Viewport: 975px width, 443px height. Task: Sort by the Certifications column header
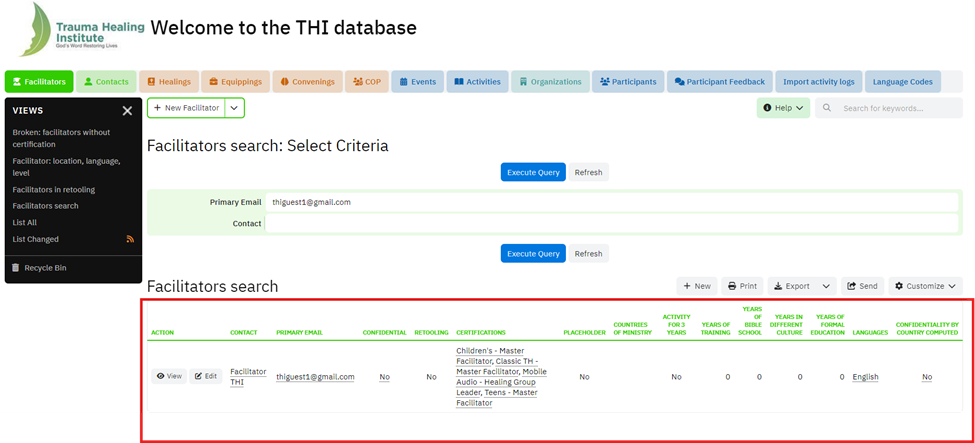coord(481,332)
